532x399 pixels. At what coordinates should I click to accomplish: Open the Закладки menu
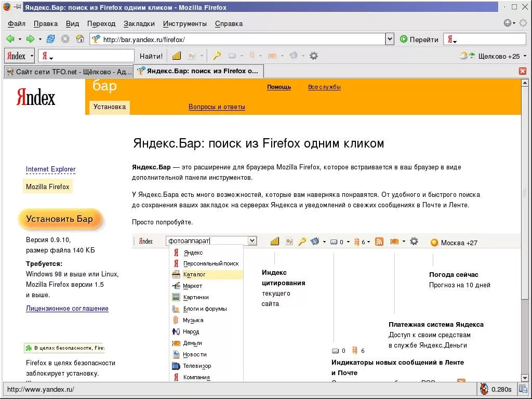click(x=139, y=24)
